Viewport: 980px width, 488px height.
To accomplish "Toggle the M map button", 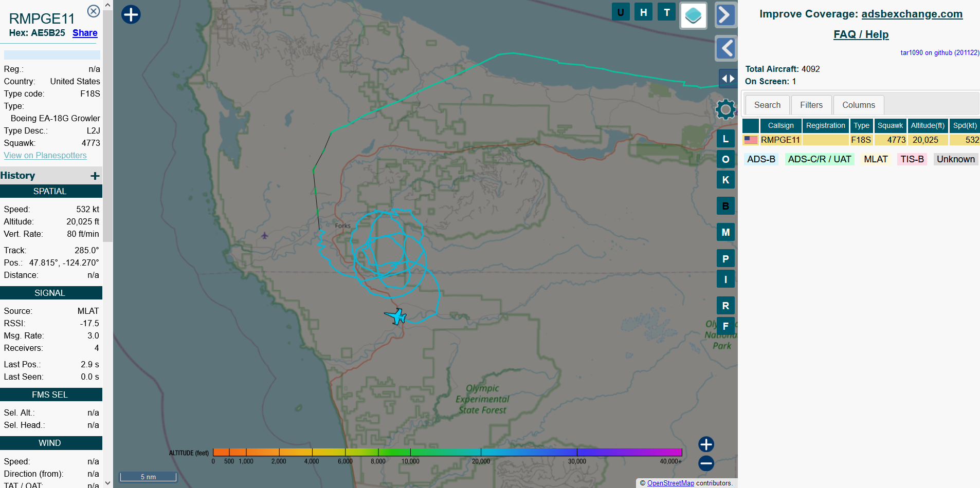I will [x=725, y=232].
